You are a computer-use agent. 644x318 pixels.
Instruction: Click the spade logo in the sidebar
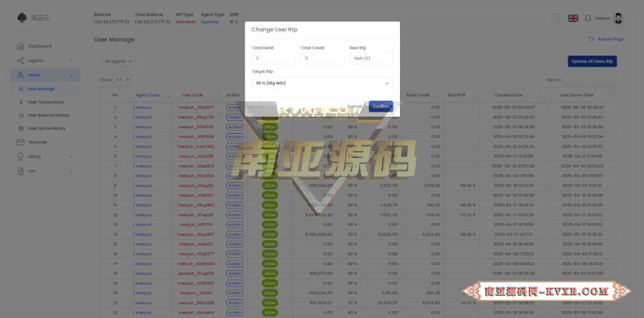click(x=22, y=18)
